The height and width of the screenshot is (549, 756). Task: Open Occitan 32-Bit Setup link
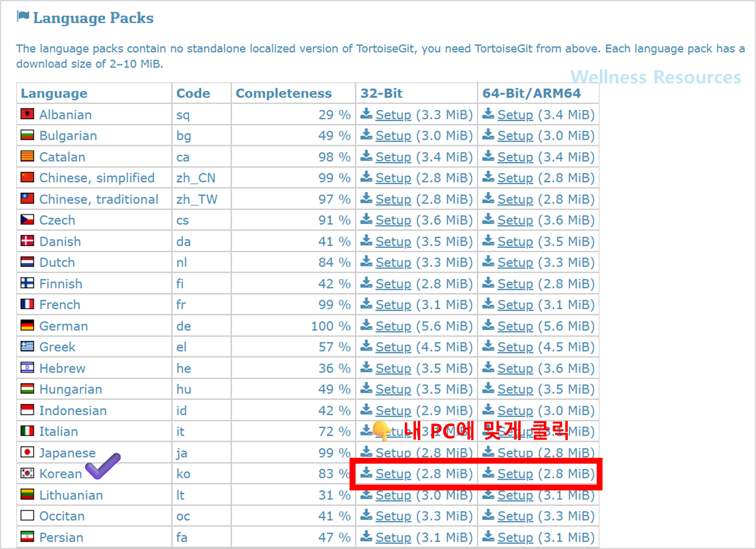tap(393, 516)
